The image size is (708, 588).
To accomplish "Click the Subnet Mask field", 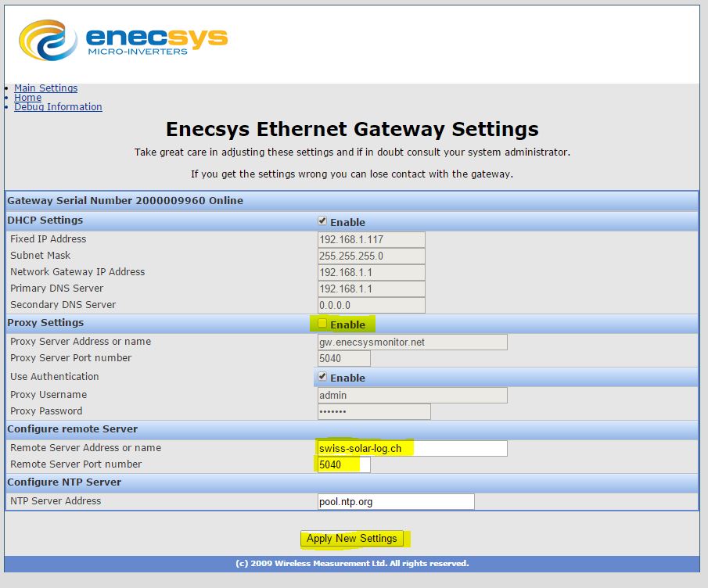I will click(x=371, y=256).
